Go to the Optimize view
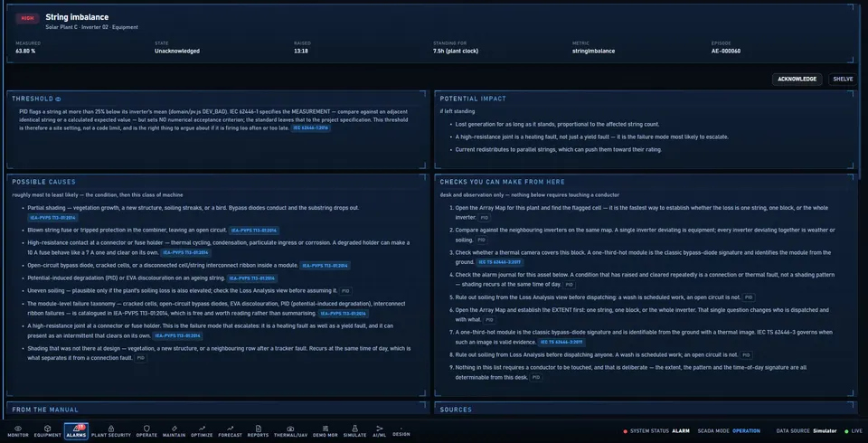 [202, 431]
